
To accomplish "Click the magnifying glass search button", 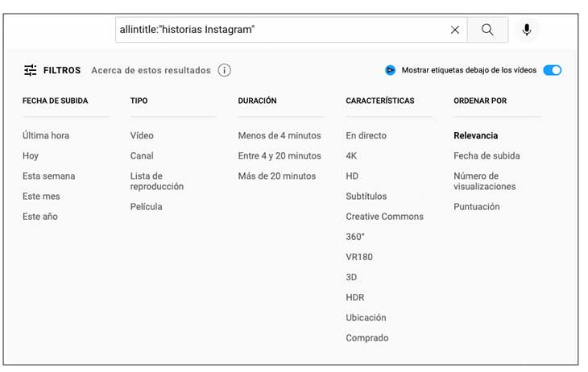I will pyautogui.click(x=487, y=30).
